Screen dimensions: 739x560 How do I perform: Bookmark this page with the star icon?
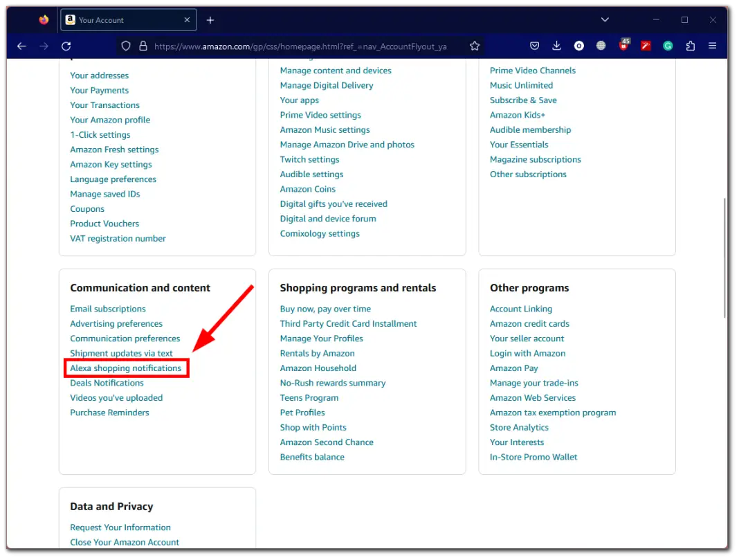tap(475, 46)
